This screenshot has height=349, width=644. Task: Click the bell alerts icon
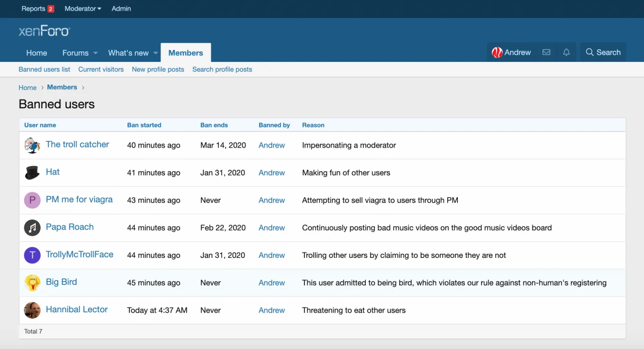coord(567,52)
